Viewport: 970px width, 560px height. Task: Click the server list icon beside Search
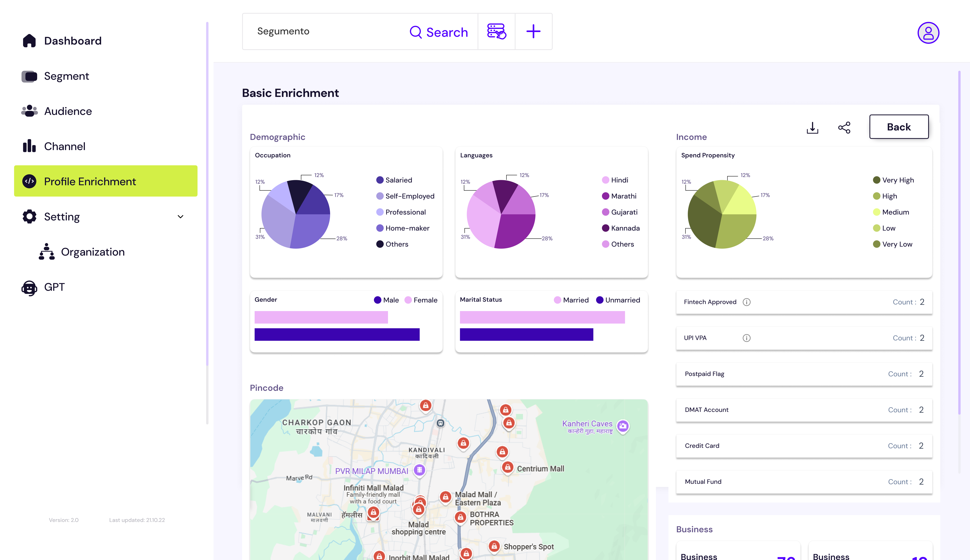coord(496,31)
